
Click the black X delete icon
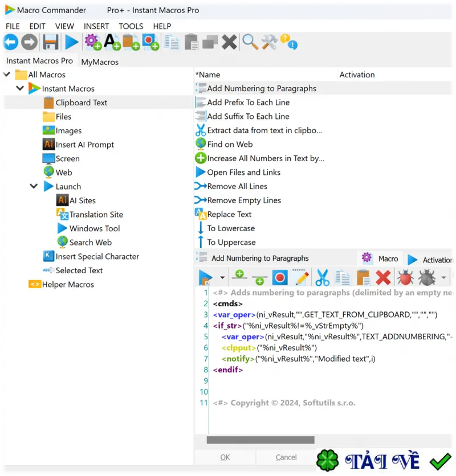click(x=229, y=42)
